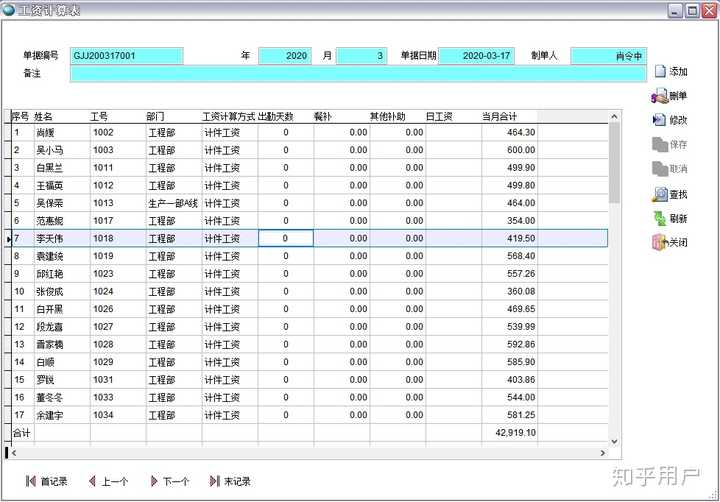Image resolution: width=720 pixels, height=502 pixels.
Task: Click the 删单 delete-bill icon
Action: coord(659,96)
